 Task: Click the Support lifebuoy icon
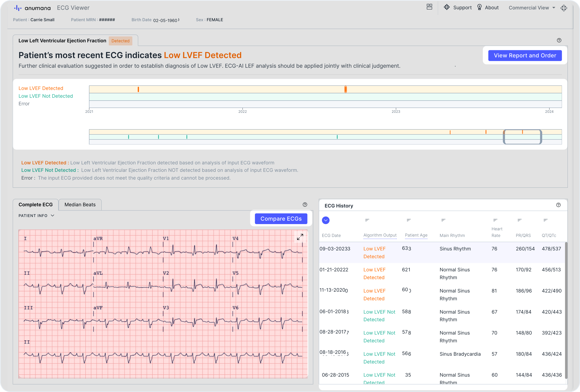447,7
